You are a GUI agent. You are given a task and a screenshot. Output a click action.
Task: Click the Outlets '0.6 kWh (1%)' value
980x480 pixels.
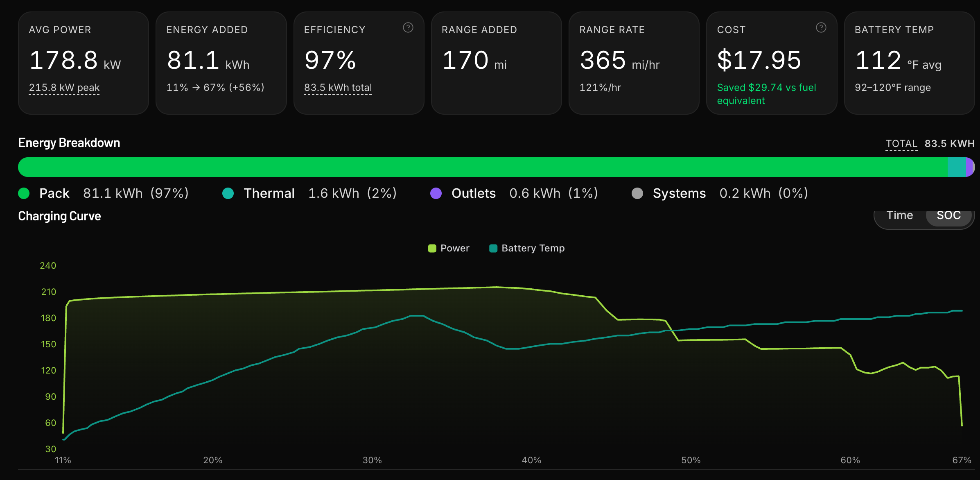coord(554,193)
